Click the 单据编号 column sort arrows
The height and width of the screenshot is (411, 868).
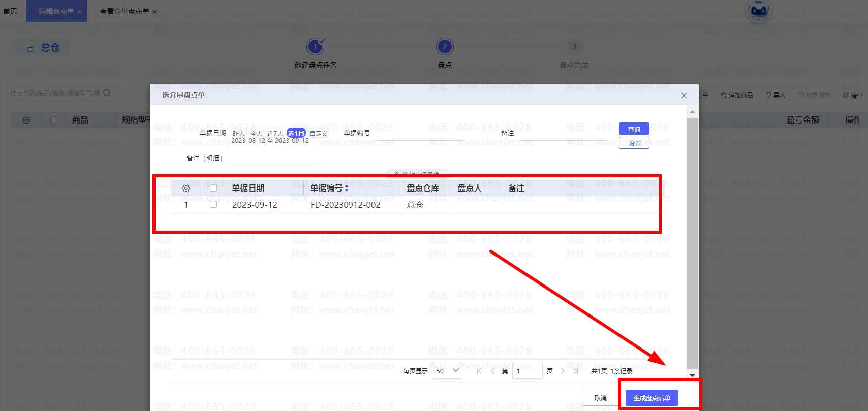pos(347,188)
